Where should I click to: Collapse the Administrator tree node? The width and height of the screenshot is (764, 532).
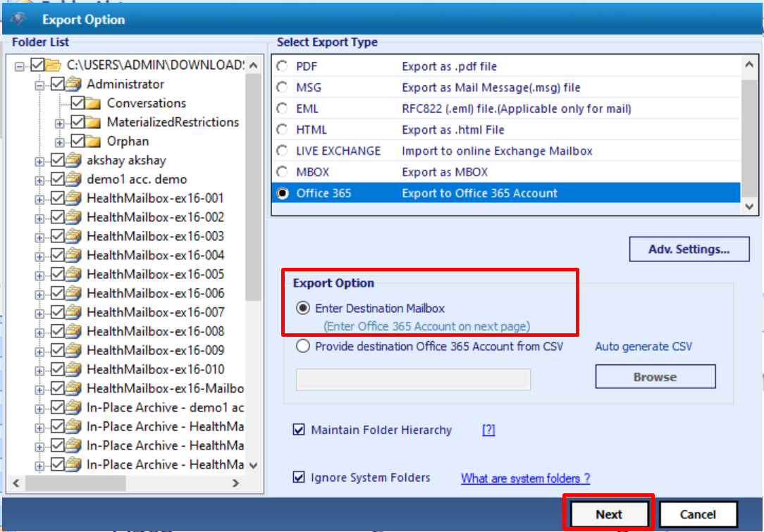(x=39, y=86)
